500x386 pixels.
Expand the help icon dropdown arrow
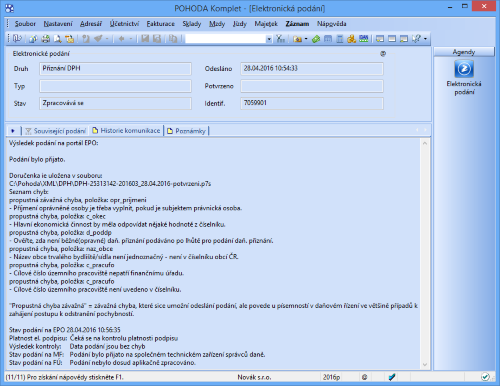pos(425,39)
